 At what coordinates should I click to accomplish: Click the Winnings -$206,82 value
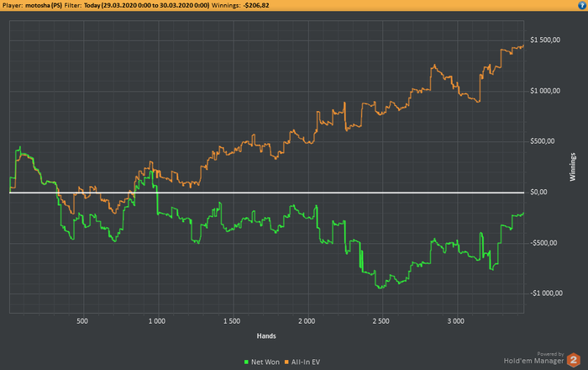coord(256,6)
